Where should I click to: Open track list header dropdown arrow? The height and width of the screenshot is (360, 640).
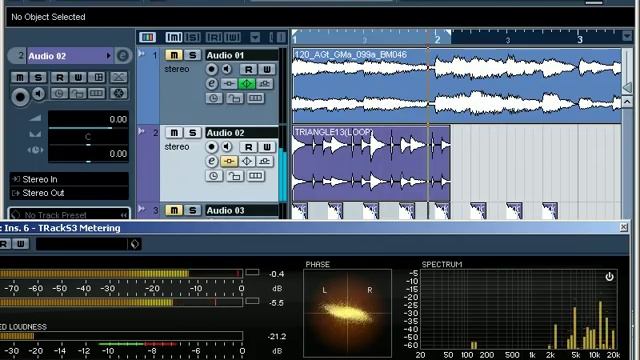[x=255, y=38]
